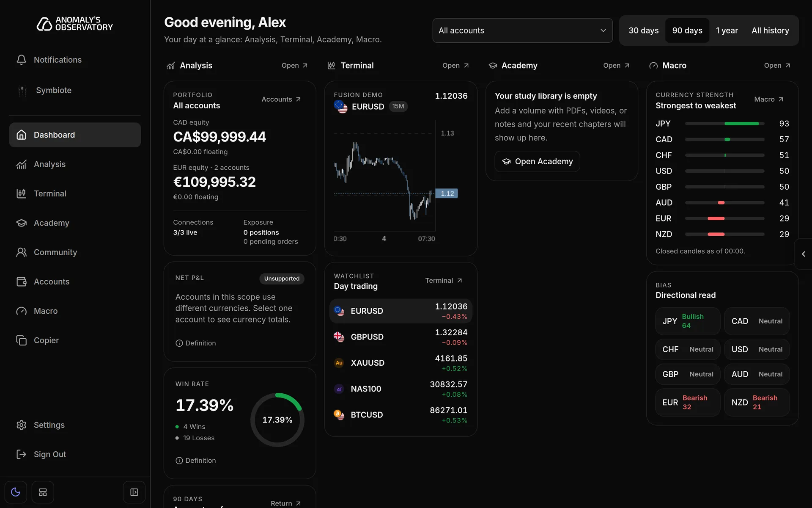Open the Terminal section link
This screenshot has width=812, height=508.
coord(455,66)
